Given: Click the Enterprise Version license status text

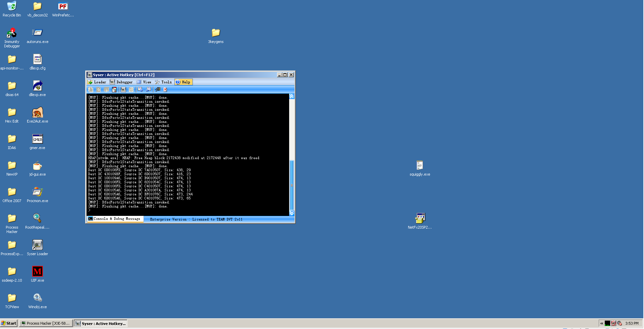Looking at the screenshot, I should (196, 219).
